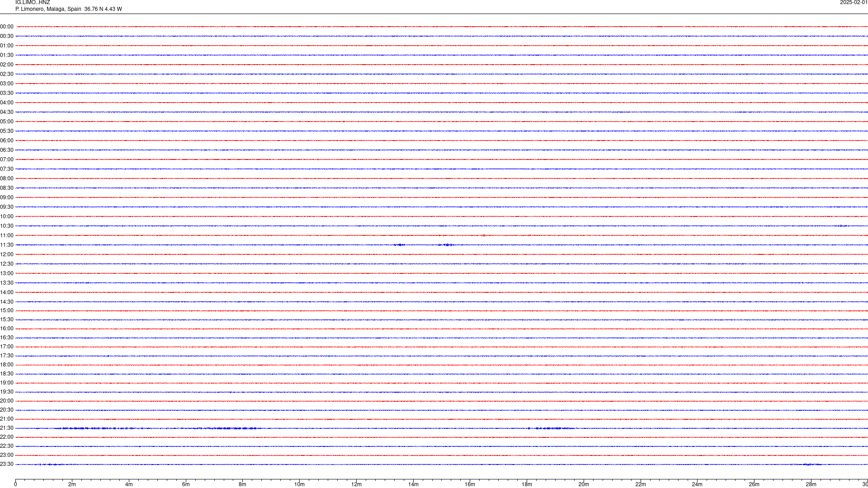Select the 23:30 trace time label
The image size is (868, 488).
pos(7,464)
